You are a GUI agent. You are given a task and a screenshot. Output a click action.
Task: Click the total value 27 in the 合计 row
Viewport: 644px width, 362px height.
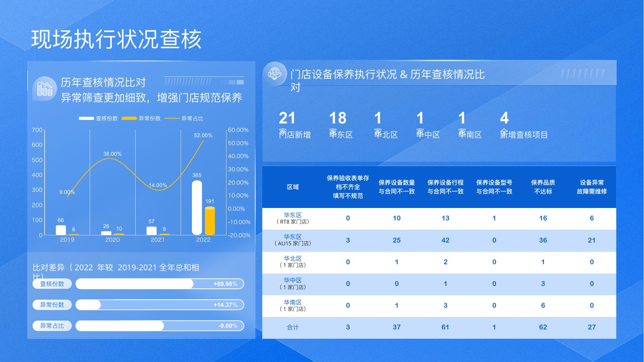click(x=592, y=327)
